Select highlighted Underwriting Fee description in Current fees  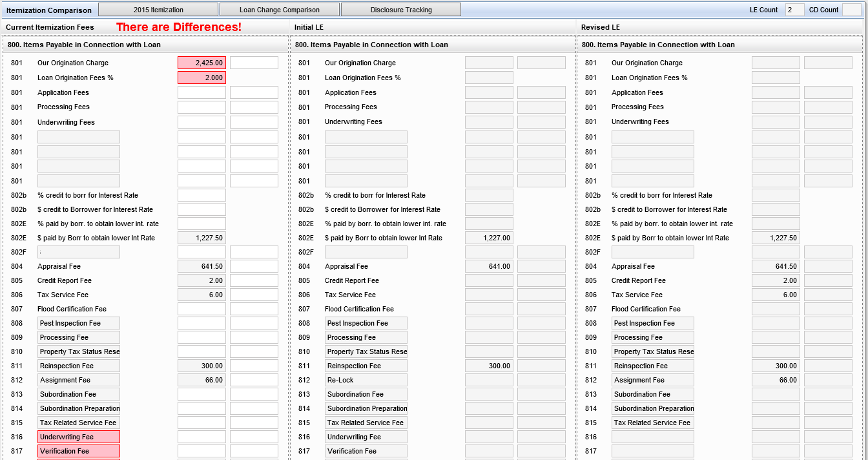tap(79, 437)
